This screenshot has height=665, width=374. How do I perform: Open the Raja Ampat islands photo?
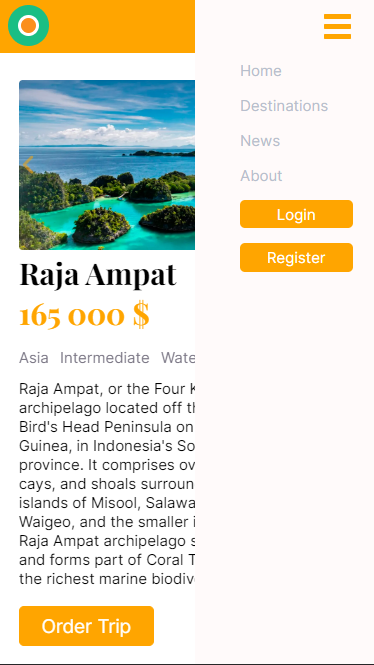107,165
